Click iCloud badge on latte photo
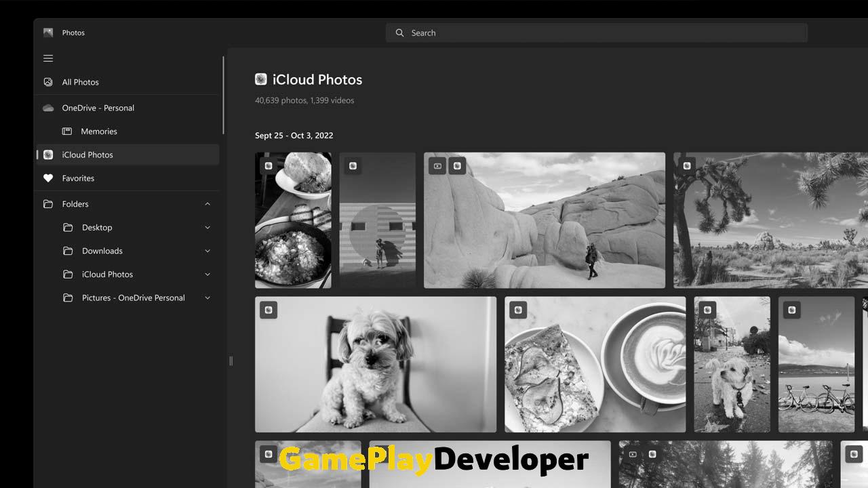Viewport: 868px width, 488px height. tap(518, 310)
